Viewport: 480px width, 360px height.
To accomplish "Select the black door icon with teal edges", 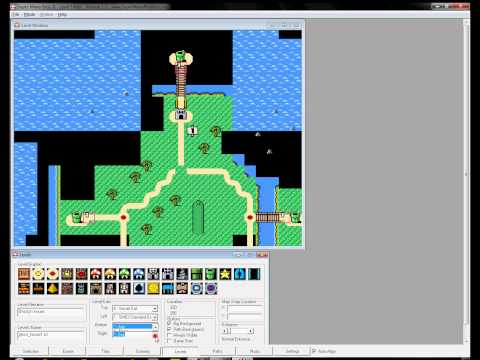I will [x=254, y=274].
